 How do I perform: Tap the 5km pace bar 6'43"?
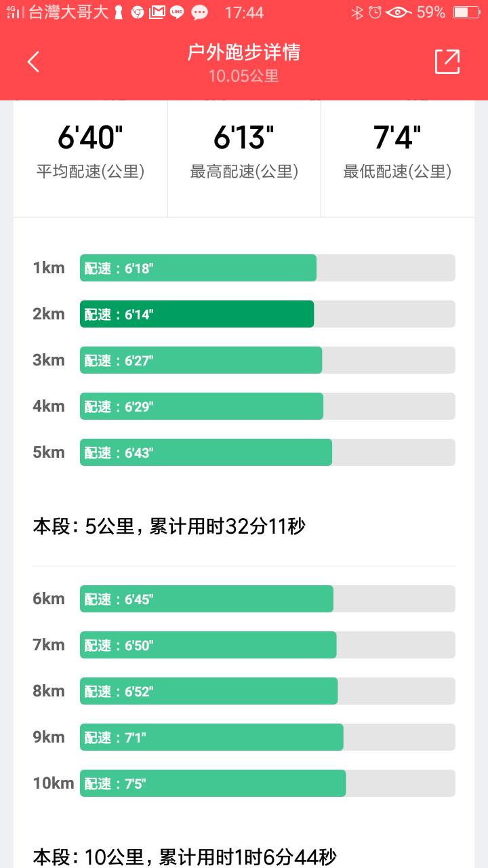(206, 452)
